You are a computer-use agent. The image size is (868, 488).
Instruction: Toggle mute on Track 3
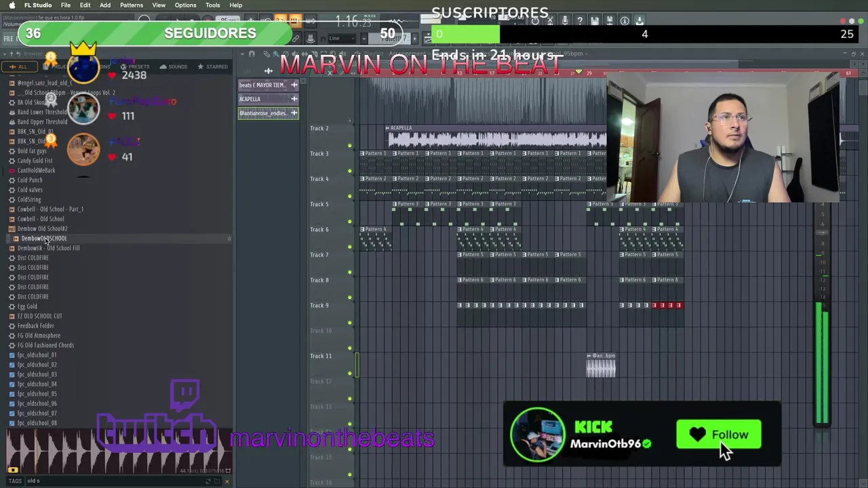pos(350,171)
